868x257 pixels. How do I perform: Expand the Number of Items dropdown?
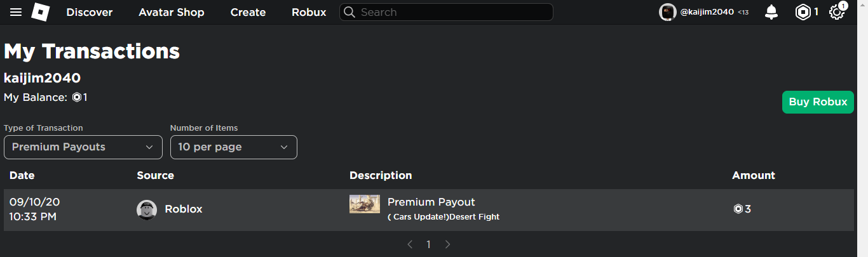click(x=233, y=147)
